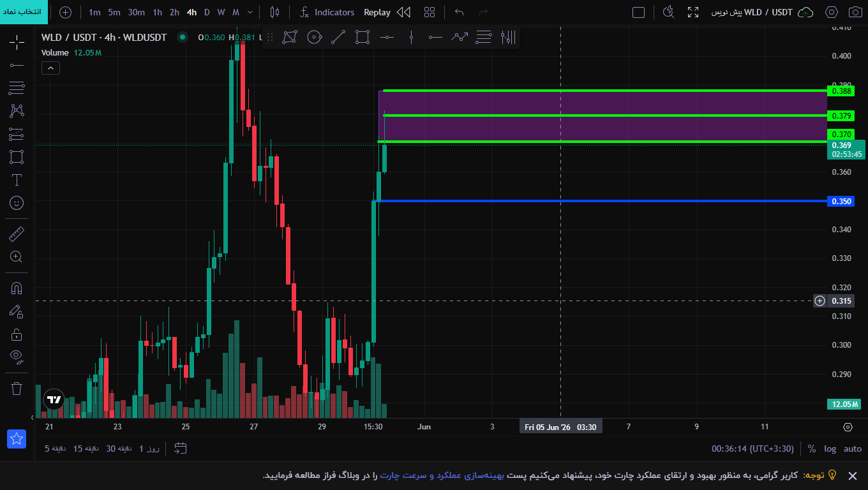Choose the arrow path tool in floating toolbar
Viewport: 868px width, 490px height.
click(460, 37)
